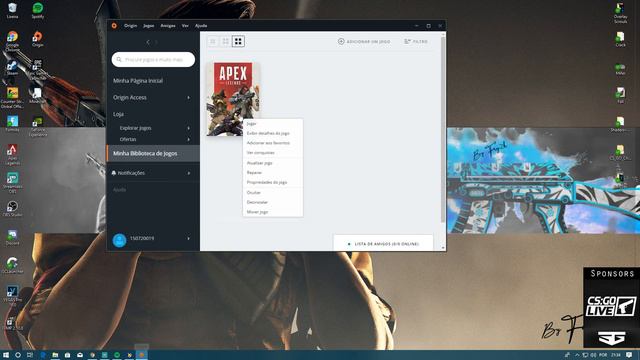Open the OBS Studio desktop icon
640x360 pixels.
coord(12,209)
